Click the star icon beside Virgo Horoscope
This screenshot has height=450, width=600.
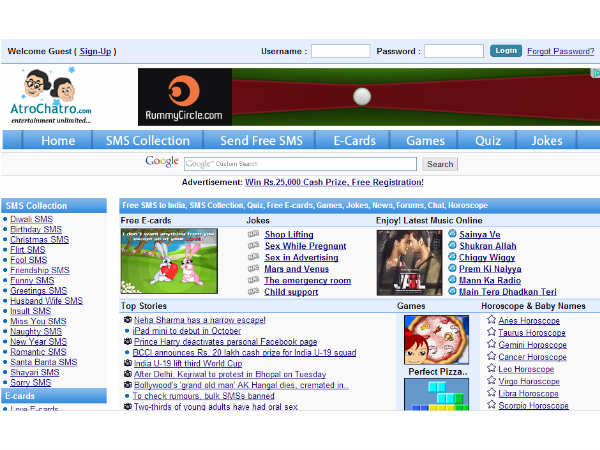click(491, 380)
